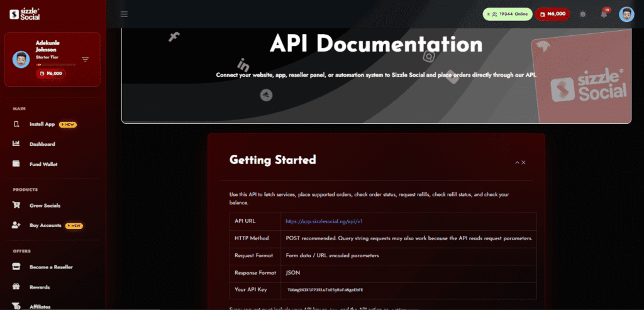
Task: Click the PRODUCTS section header in sidebar
Action: tap(25, 190)
